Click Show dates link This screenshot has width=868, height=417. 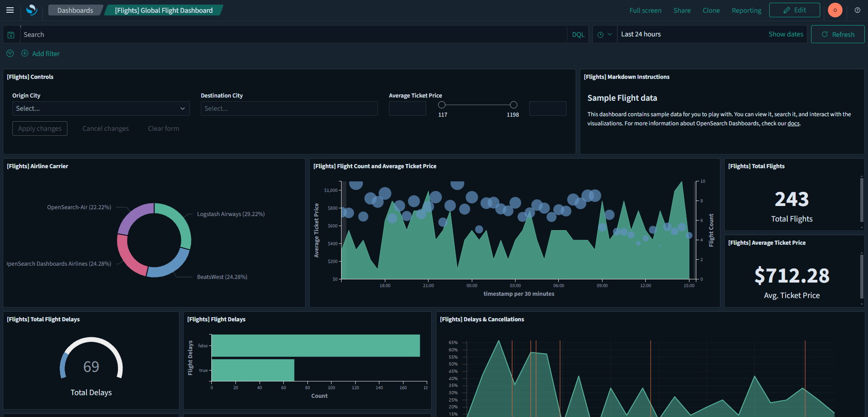pyautogui.click(x=786, y=34)
